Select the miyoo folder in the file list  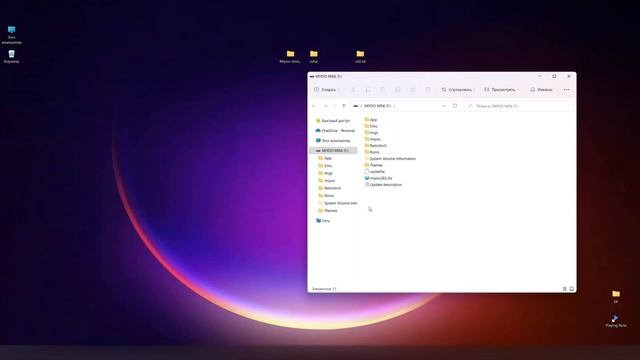(x=372, y=139)
